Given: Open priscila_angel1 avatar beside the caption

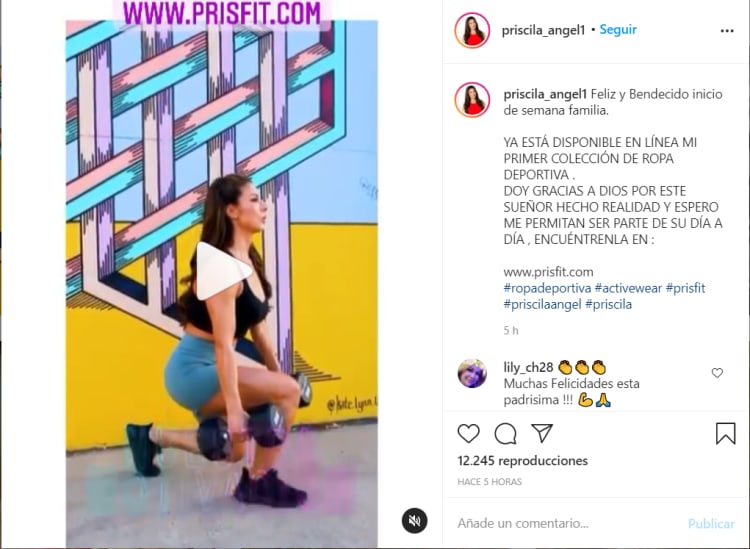Looking at the screenshot, I should pyautogui.click(x=472, y=100).
